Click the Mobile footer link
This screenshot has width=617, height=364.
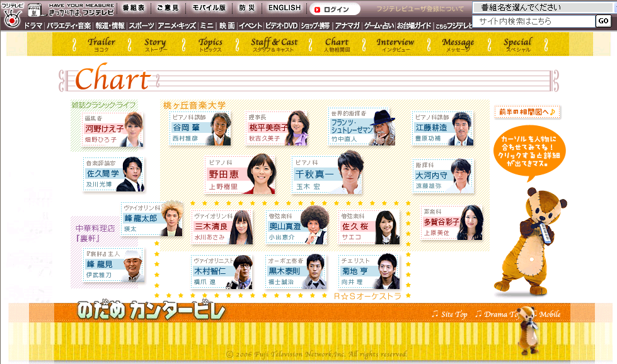(x=547, y=314)
